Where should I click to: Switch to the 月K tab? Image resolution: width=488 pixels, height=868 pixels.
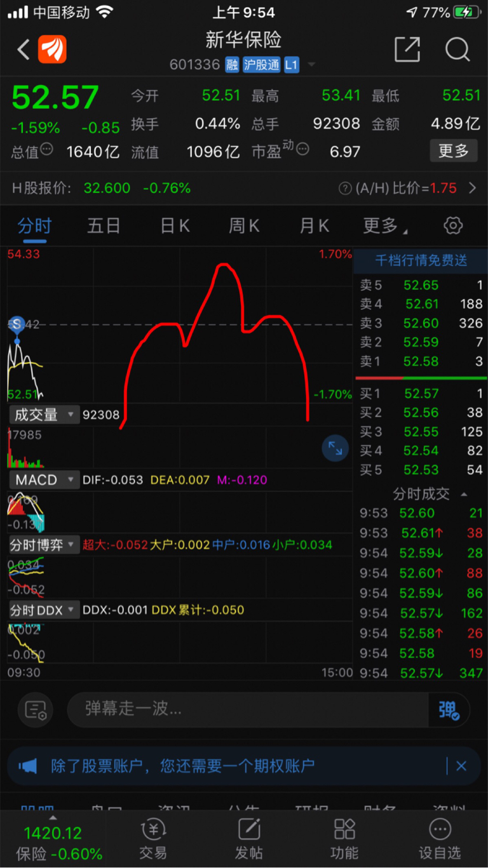315,225
